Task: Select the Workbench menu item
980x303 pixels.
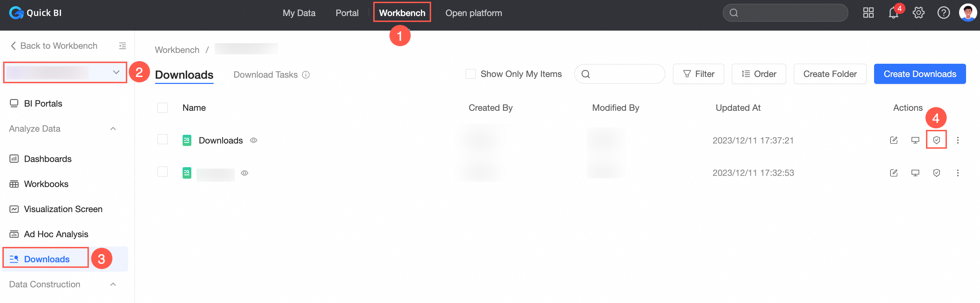Action: 402,13
